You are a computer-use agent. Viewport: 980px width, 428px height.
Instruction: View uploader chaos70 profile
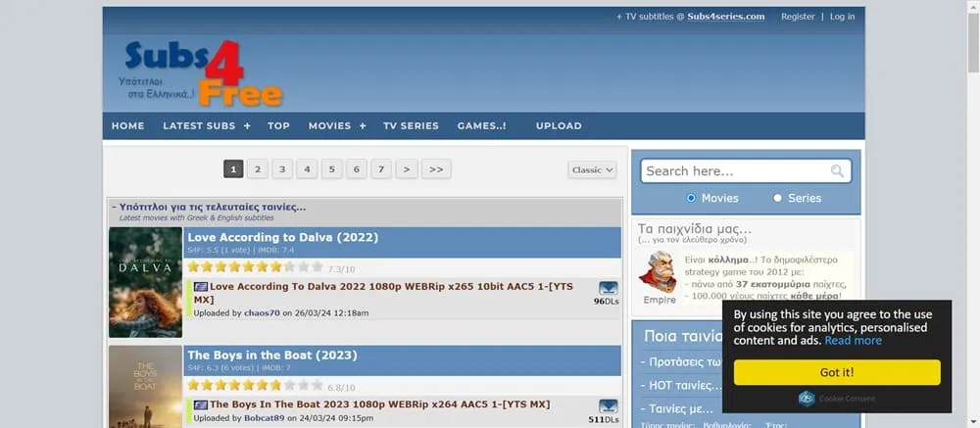262,313
